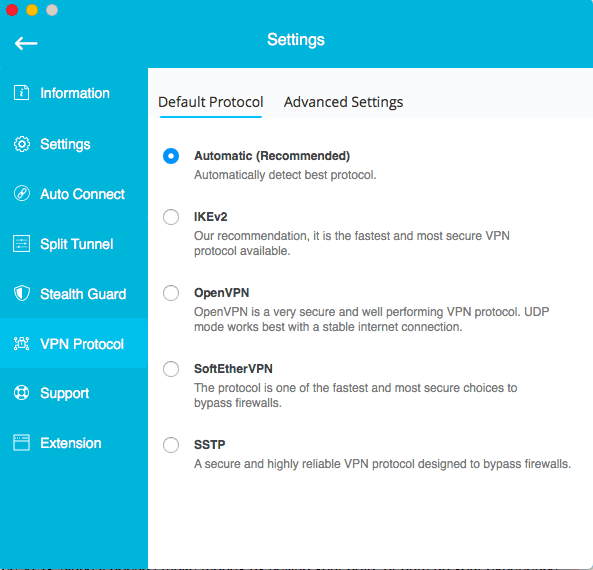Choose the SoftEtherVPN radio button
Image resolution: width=593 pixels, height=570 pixels.
171,369
